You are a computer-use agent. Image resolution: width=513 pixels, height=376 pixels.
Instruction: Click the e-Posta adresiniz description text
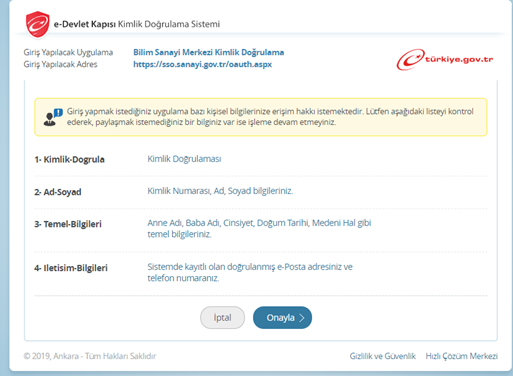pyautogui.click(x=250, y=272)
